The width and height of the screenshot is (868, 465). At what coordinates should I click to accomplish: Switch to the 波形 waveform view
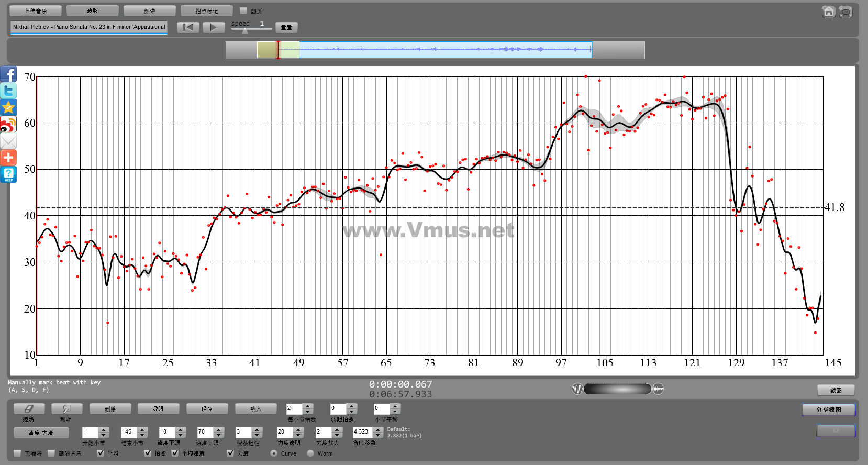92,10
